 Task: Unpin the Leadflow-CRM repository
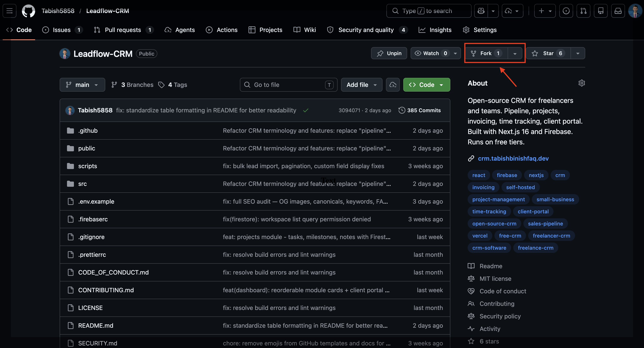click(389, 53)
